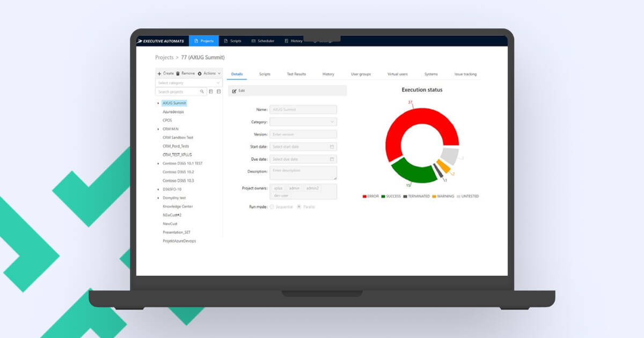Click the Remove trash icon
Image resolution: width=644 pixels, height=338 pixels.
[x=178, y=73]
